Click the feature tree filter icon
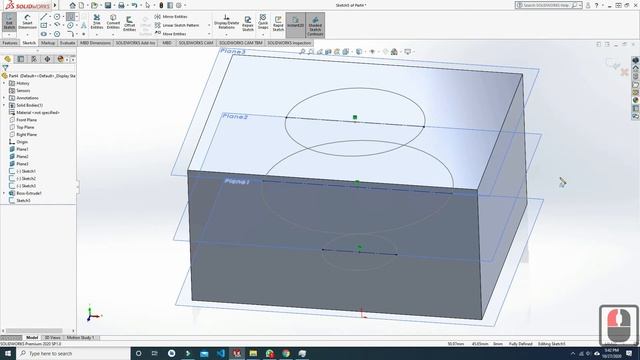 pos(5,68)
